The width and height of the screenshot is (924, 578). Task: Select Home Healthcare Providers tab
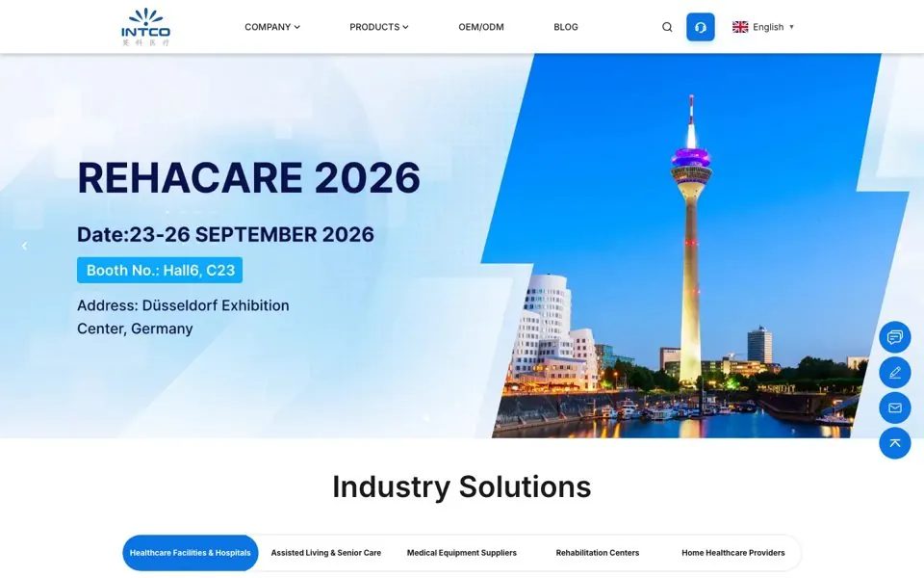click(x=733, y=553)
